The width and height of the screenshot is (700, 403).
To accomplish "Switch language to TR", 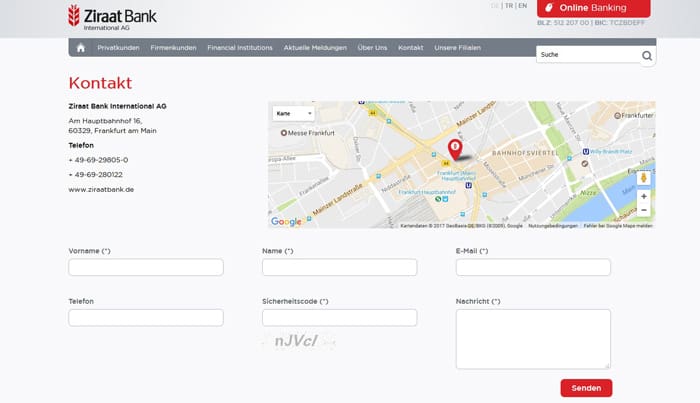I will coord(509,6).
